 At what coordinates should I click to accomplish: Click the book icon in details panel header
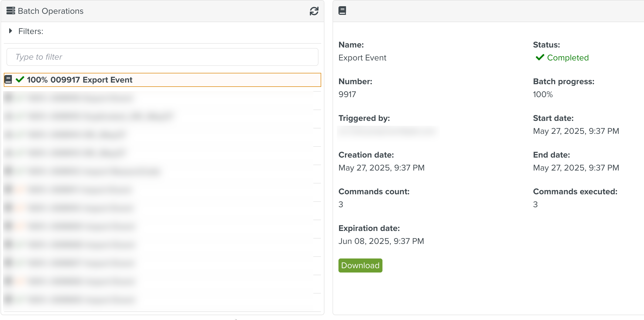(342, 11)
